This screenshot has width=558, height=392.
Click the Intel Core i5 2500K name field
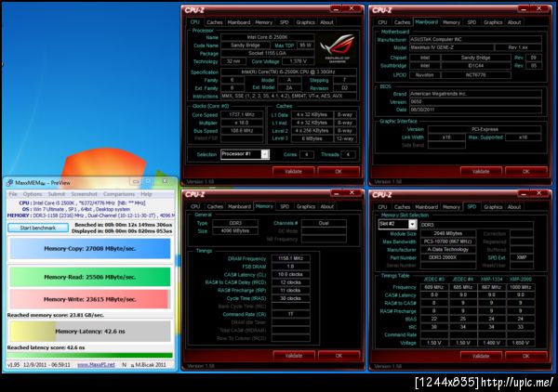267,37
